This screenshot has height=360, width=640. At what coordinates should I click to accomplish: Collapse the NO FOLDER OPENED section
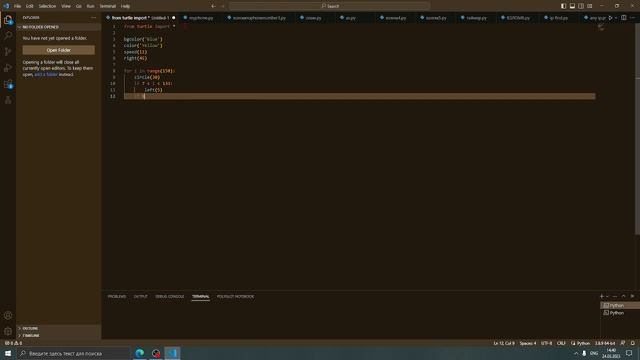click(59, 27)
